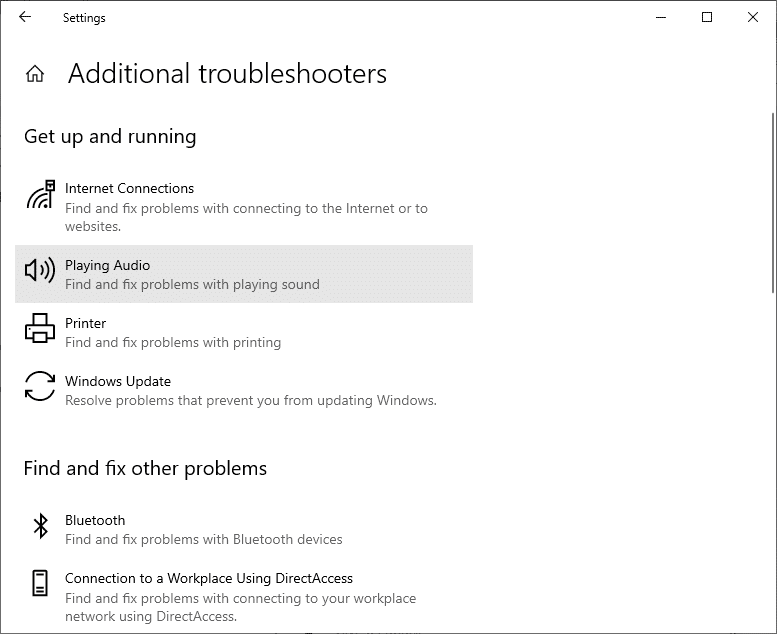Expand the Printer troubleshooter entry

[86, 323]
